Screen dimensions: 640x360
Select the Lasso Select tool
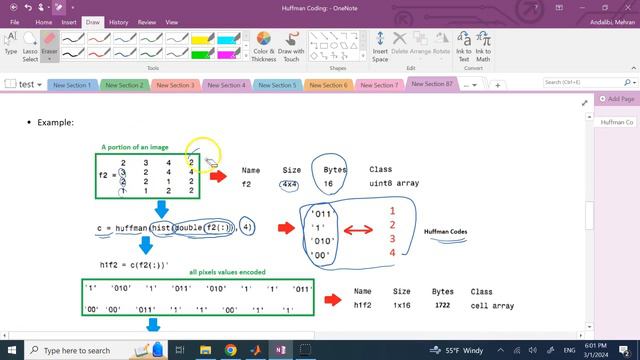[30, 47]
